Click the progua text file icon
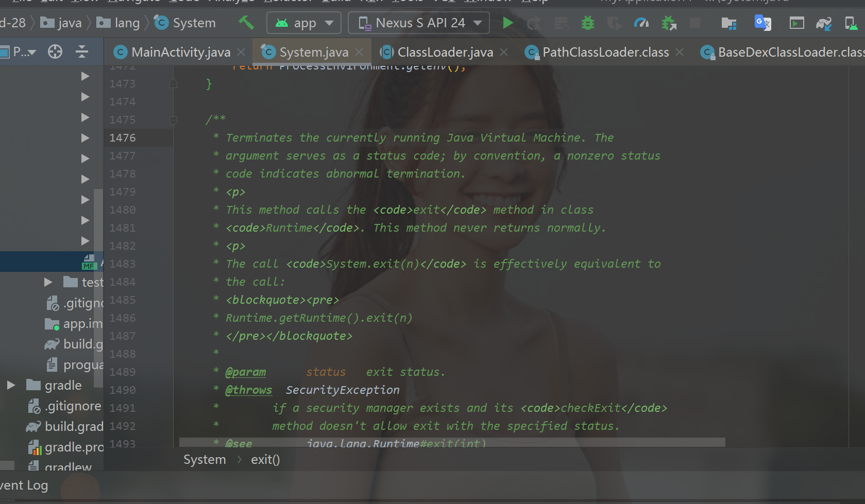Viewport: 865px width, 504px height. point(52,364)
